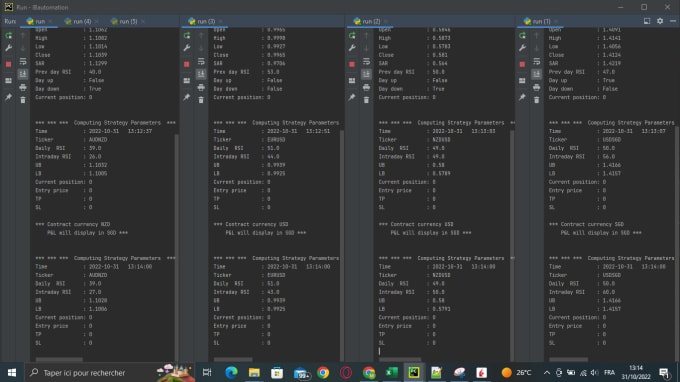Viewport: 680px width, 382px height.
Task: Pin the tab in the EURUSD pane
Action: point(187,98)
